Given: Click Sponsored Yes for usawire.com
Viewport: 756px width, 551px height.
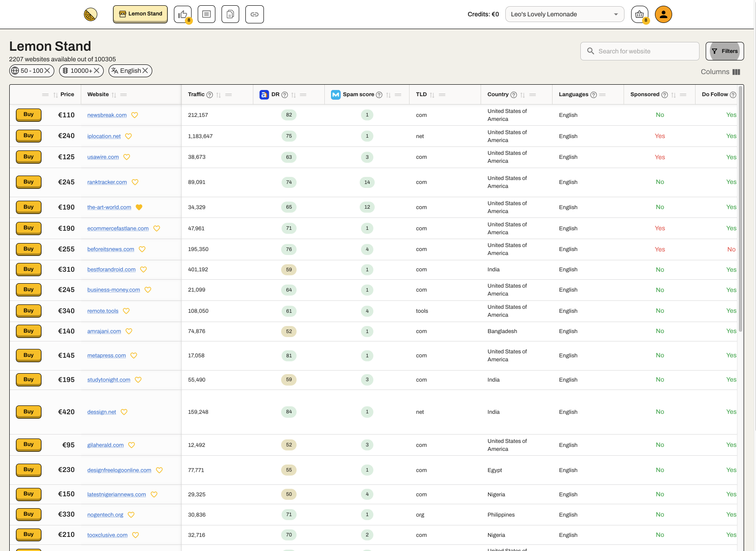Looking at the screenshot, I should (660, 157).
